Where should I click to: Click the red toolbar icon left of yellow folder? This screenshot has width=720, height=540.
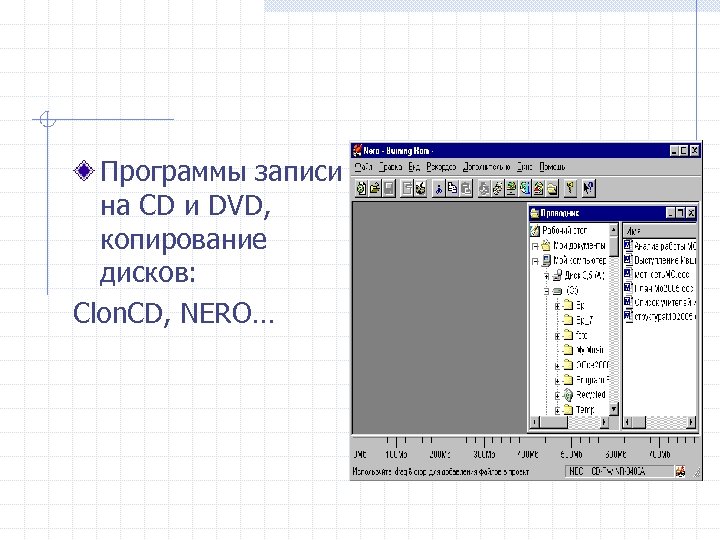(539, 188)
